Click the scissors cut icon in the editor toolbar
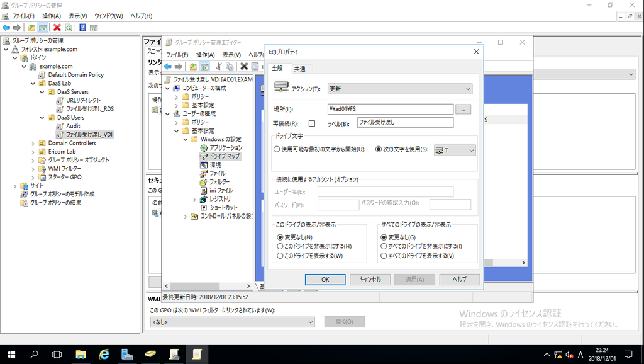The height and width of the screenshot is (364, 644). tap(219, 66)
